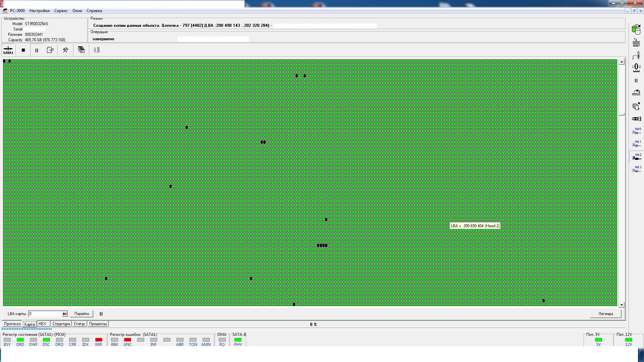
Task: Click the 12V power indicator
Action: point(629,340)
